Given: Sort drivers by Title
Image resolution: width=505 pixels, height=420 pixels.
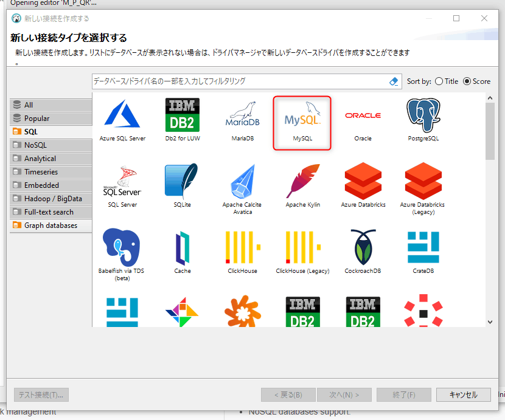Looking at the screenshot, I should [447, 81].
